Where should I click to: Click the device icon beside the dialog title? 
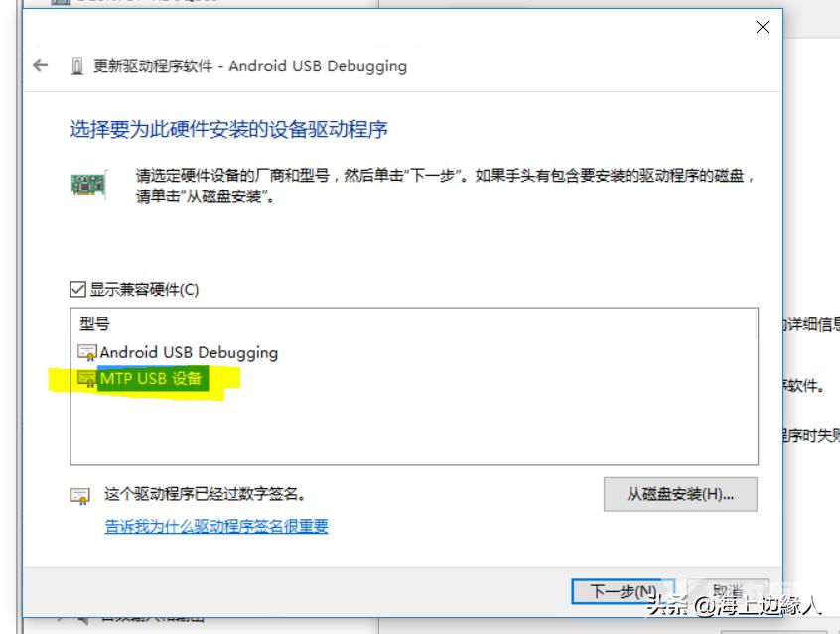point(77,66)
